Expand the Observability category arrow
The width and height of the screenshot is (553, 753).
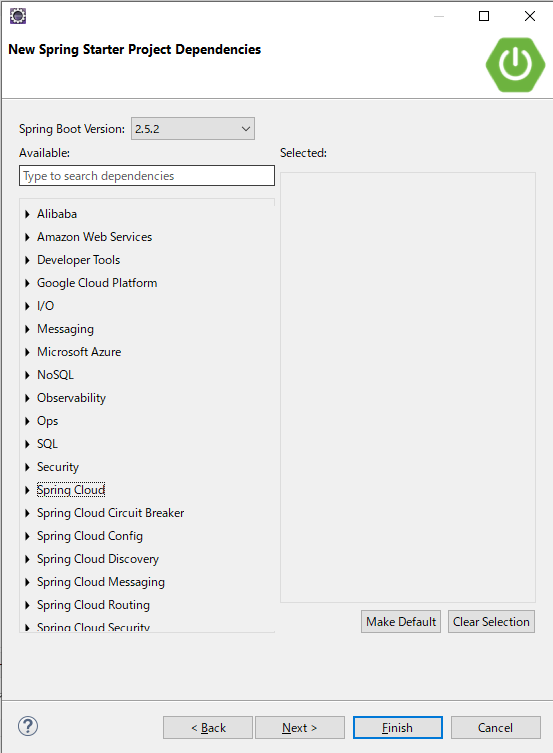pos(27,398)
